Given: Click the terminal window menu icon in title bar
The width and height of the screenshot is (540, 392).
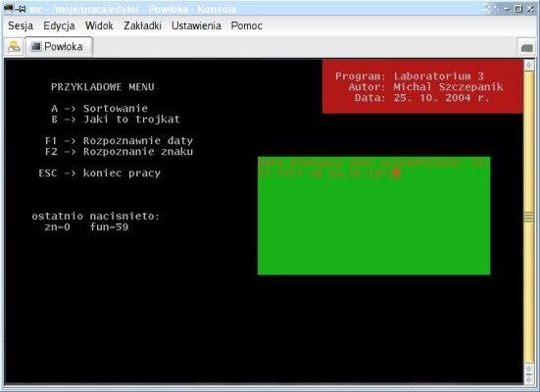Looking at the screenshot, I should pyautogui.click(x=9, y=8).
